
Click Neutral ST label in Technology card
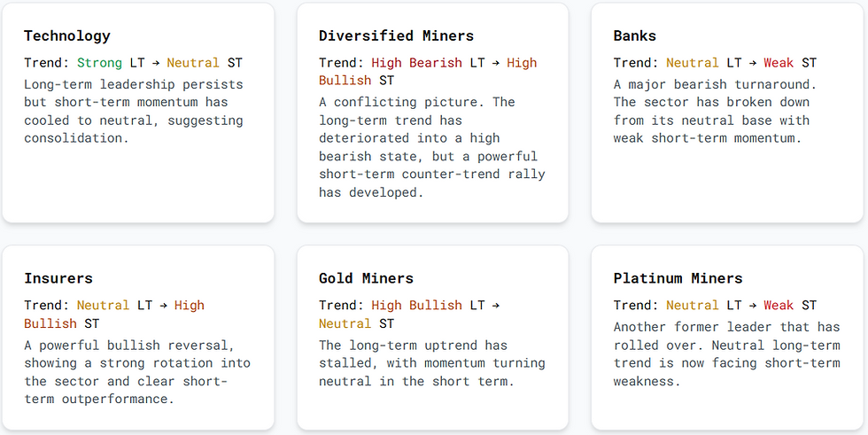point(192,63)
